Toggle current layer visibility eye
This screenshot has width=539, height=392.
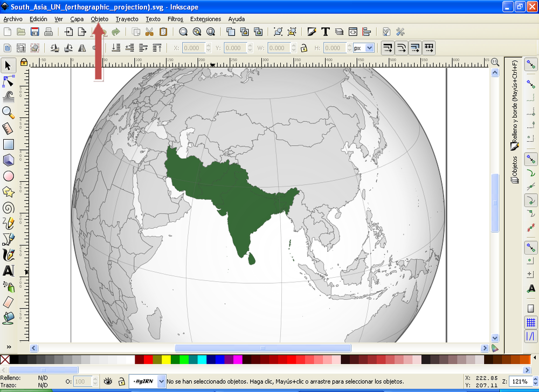point(108,381)
